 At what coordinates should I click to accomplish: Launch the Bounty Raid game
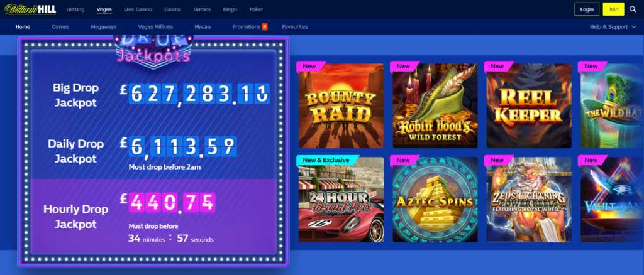(x=341, y=105)
